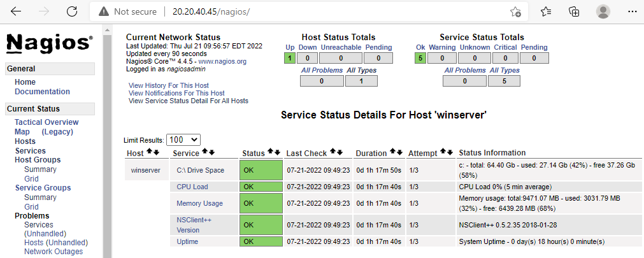Open Documentation in the sidebar
644x258 pixels.
pos(42,92)
